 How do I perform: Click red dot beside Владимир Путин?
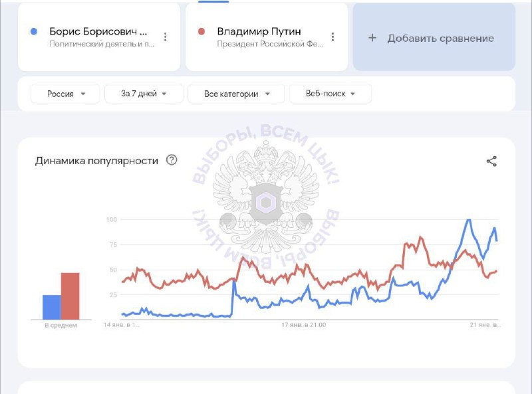pos(201,31)
